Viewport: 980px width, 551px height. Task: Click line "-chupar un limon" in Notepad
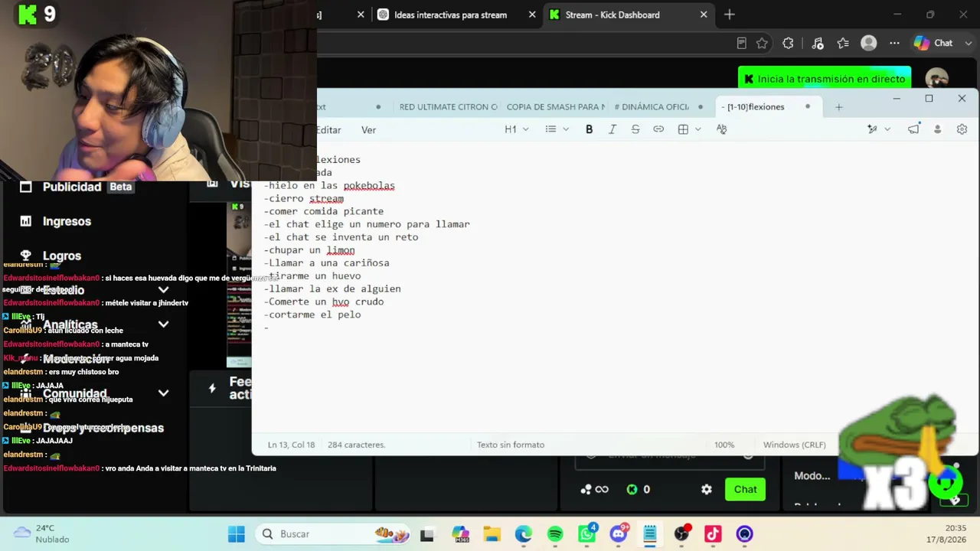coord(309,250)
